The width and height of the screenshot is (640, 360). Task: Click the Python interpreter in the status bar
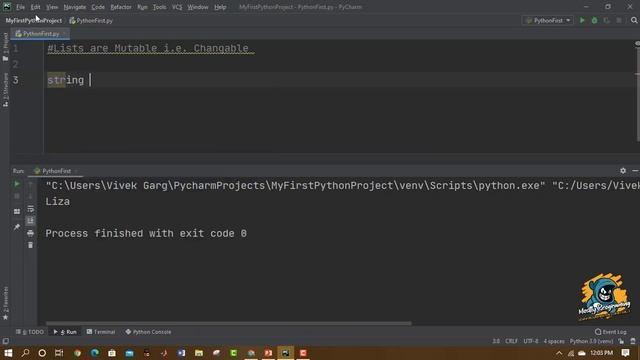click(591, 341)
